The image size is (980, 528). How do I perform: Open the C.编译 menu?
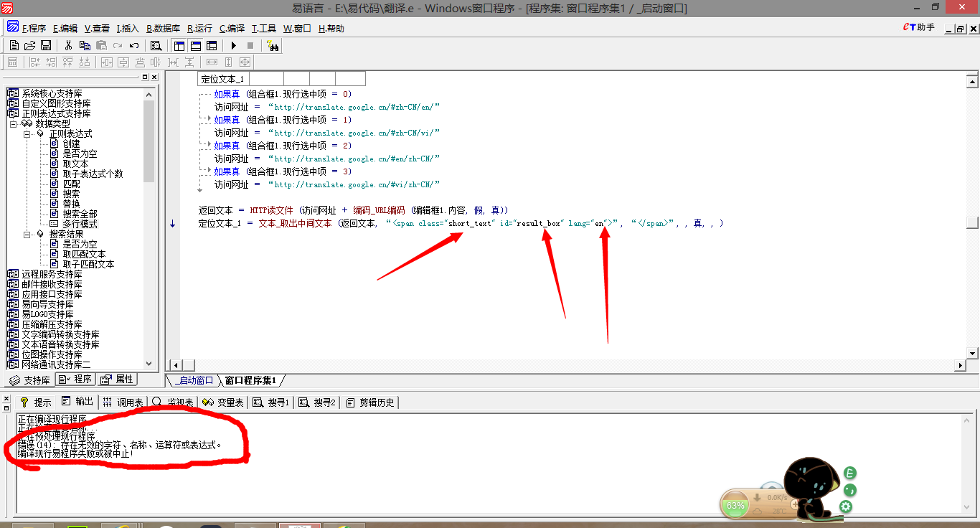tap(232, 29)
